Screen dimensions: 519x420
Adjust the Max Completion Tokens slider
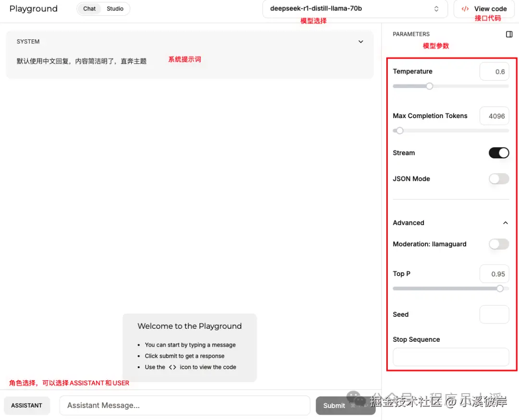click(x=399, y=130)
